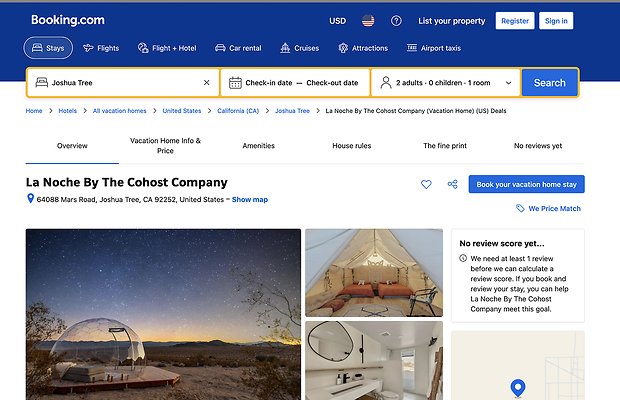Open the USD currency selector
The width and height of the screenshot is (620, 400).
pyautogui.click(x=338, y=20)
